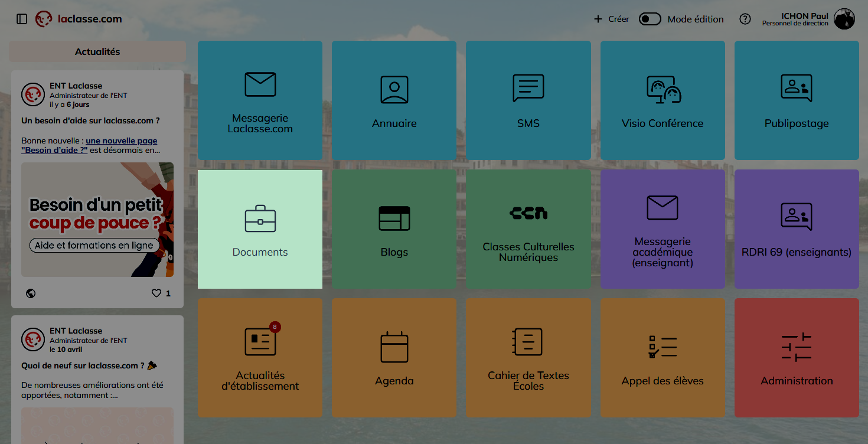Screen dimensions: 868x444
Task: Open RDRI 69 (enseignants) tile
Action: 797,229
